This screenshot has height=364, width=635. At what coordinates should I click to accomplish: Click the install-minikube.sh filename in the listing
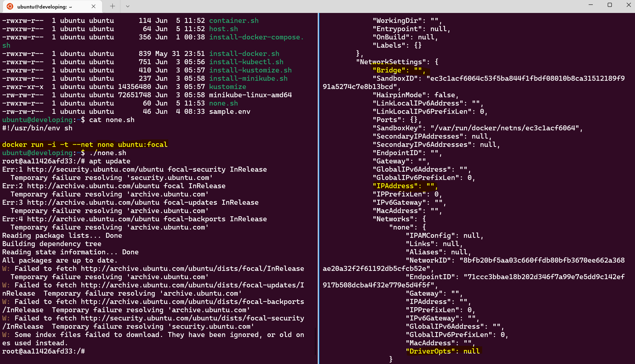pos(248,79)
